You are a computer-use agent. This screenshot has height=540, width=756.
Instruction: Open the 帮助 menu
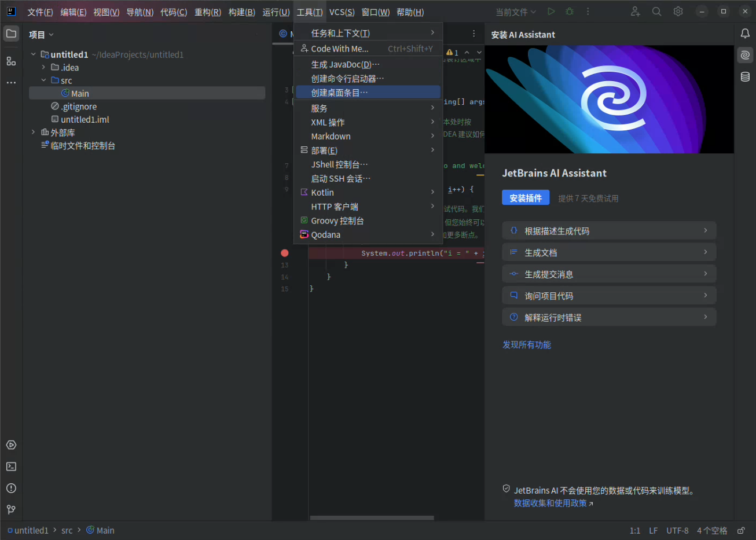(x=410, y=12)
